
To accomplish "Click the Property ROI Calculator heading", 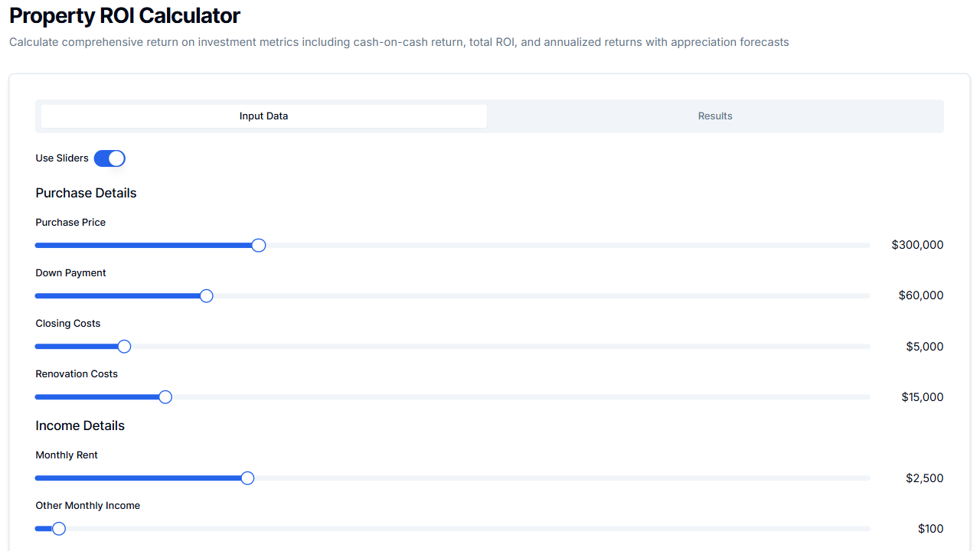I will 125,15.
